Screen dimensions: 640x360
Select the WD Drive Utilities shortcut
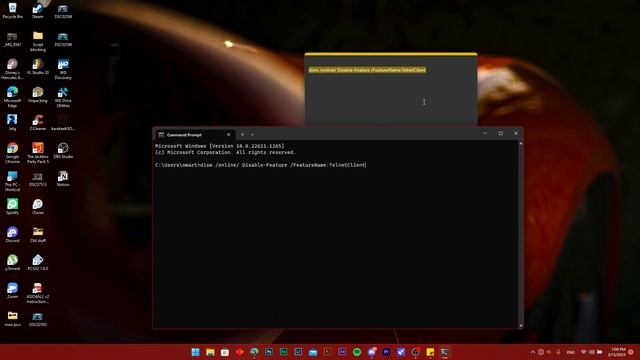tap(63, 97)
